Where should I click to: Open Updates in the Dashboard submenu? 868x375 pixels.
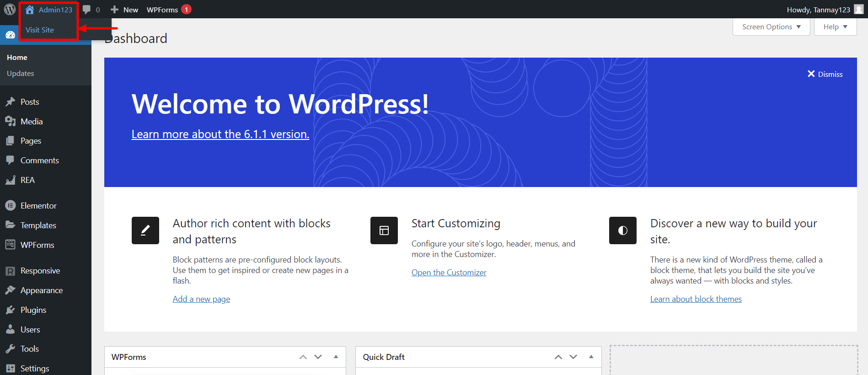pyautogui.click(x=21, y=73)
